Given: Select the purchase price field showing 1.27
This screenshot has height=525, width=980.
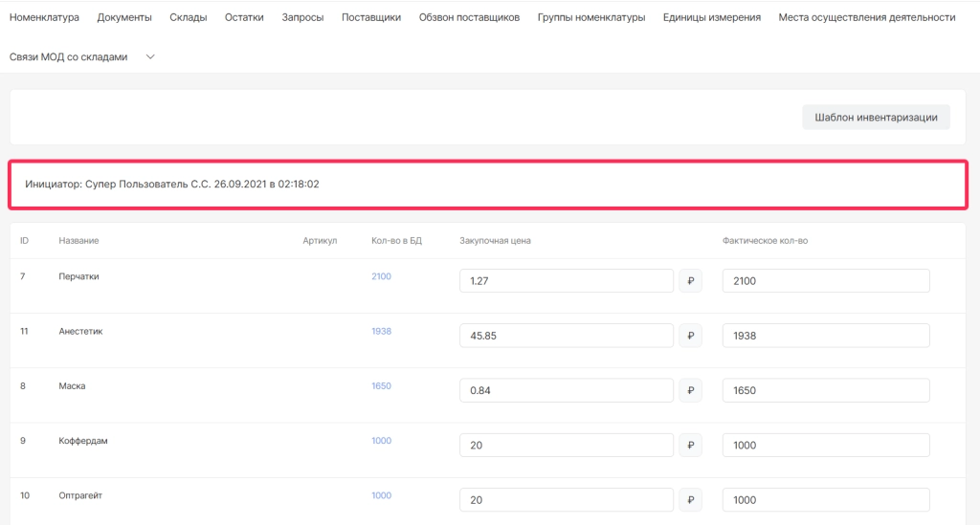Looking at the screenshot, I should [567, 281].
